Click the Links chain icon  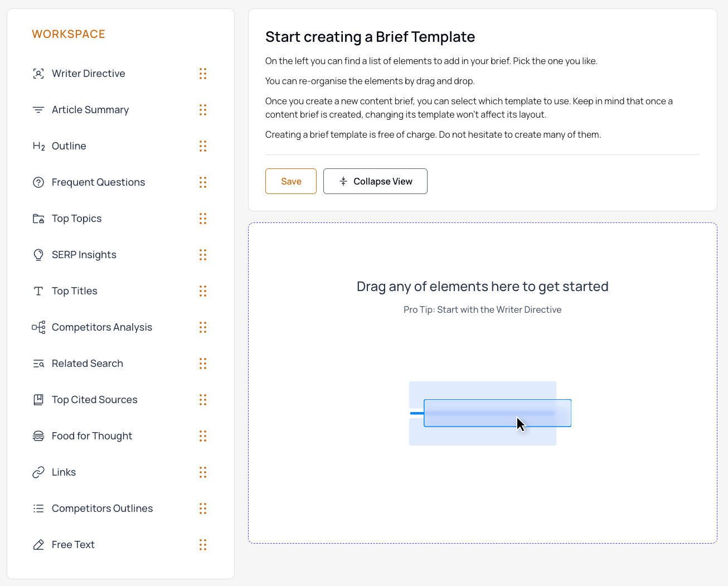[x=38, y=472]
